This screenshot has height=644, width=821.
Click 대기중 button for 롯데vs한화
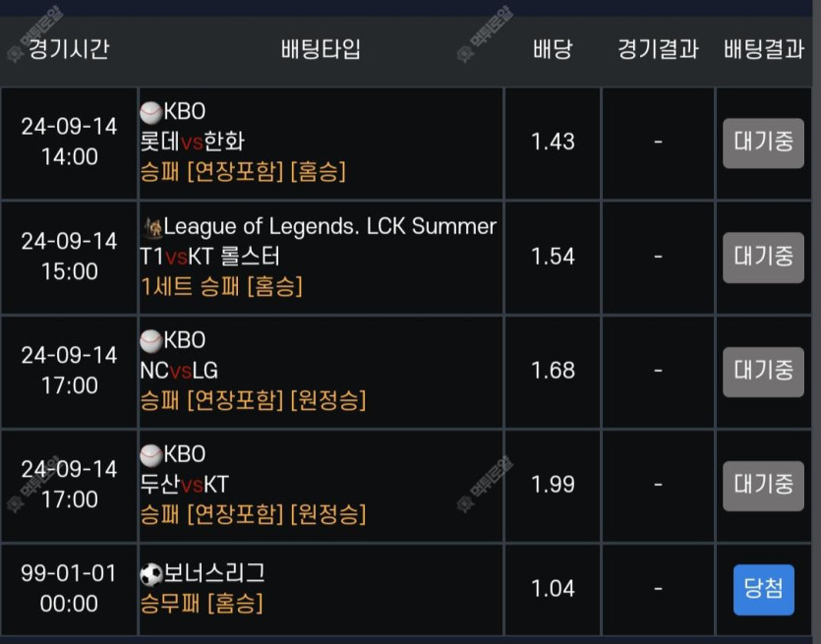pyautogui.click(x=763, y=143)
